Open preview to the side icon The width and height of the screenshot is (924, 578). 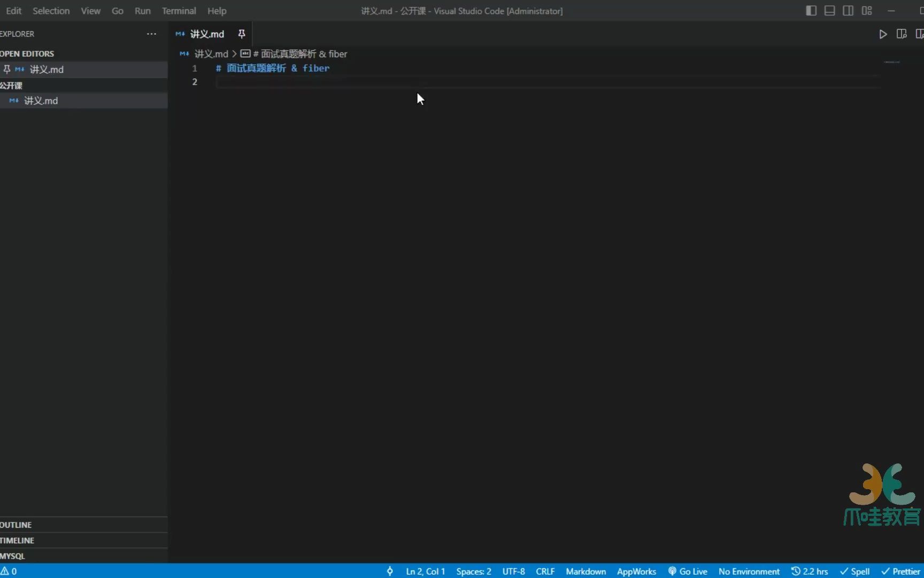point(902,34)
